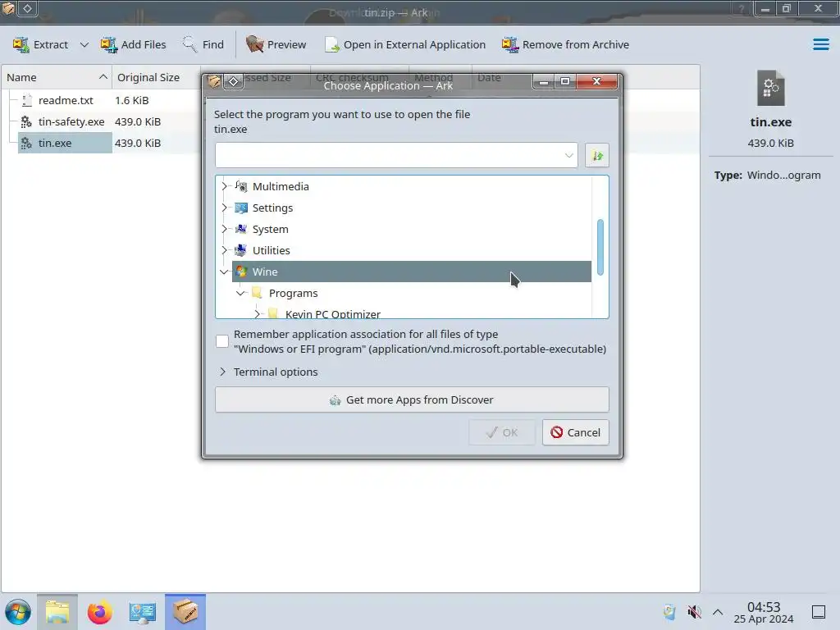The width and height of the screenshot is (840, 630).
Task: Click Add Files in Ark toolbar
Action: tap(134, 44)
